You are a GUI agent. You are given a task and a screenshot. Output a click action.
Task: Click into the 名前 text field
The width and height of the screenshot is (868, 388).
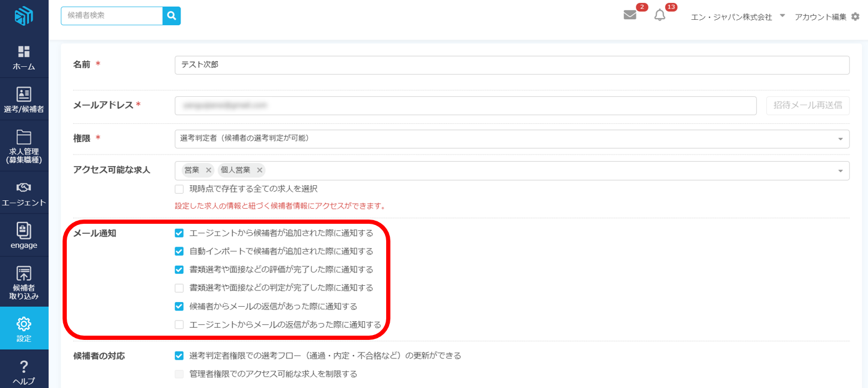[x=511, y=65]
